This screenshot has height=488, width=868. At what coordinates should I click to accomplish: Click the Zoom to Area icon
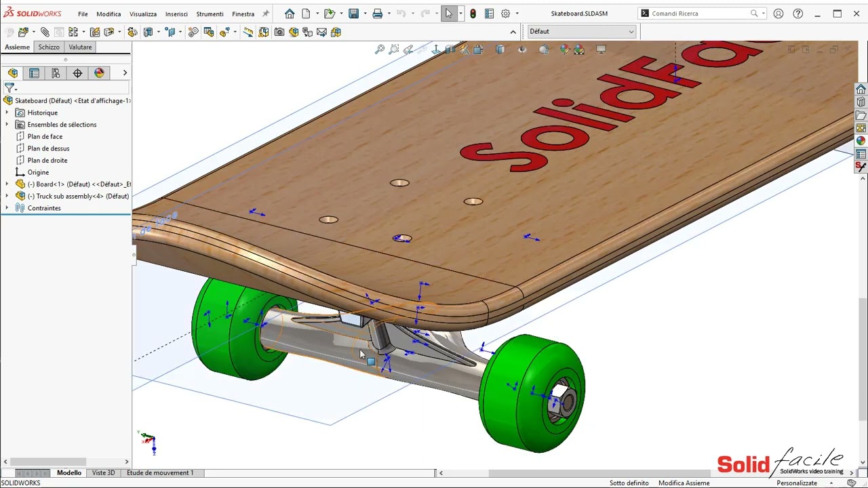click(394, 49)
